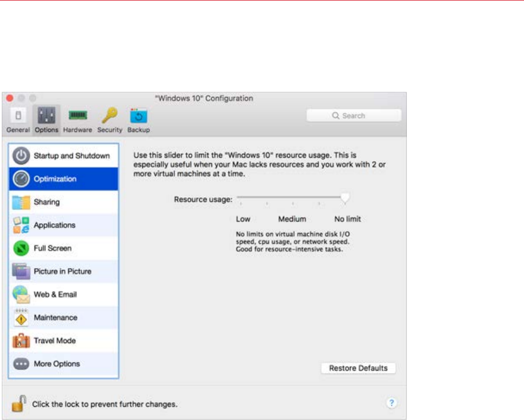Click the Maintenance warning calendar icon
Image resolution: width=524 pixels, height=420 pixels.
[x=21, y=317]
